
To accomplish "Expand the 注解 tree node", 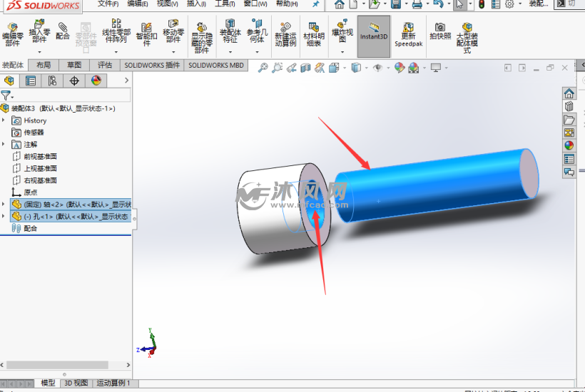I will point(4,144).
